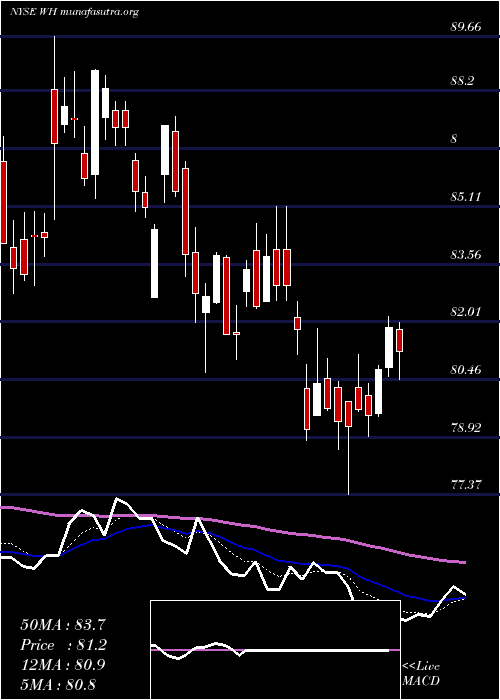This screenshot has width=500, height=700.
Task: Select the 77.37 price axis label
Action: [x=466, y=485]
